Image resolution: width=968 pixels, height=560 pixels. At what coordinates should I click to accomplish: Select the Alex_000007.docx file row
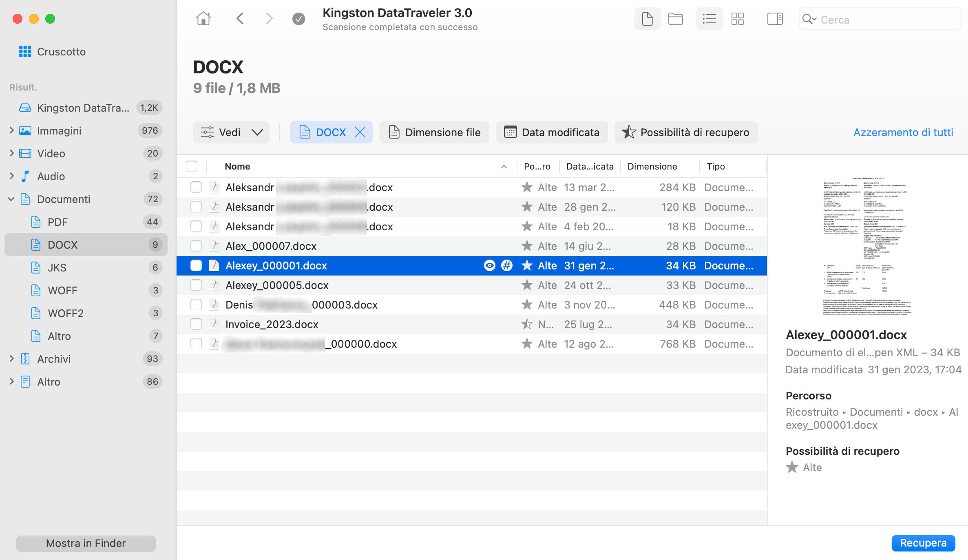point(472,246)
